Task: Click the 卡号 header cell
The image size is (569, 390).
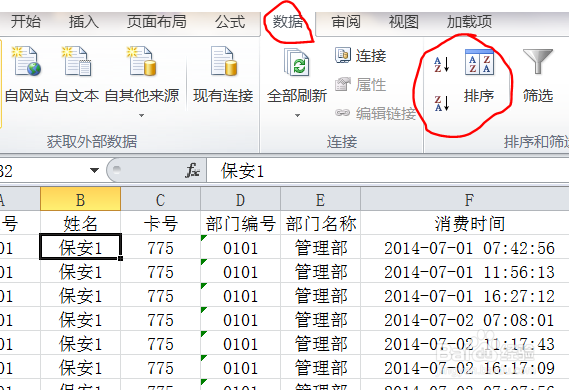Action: coord(160,223)
